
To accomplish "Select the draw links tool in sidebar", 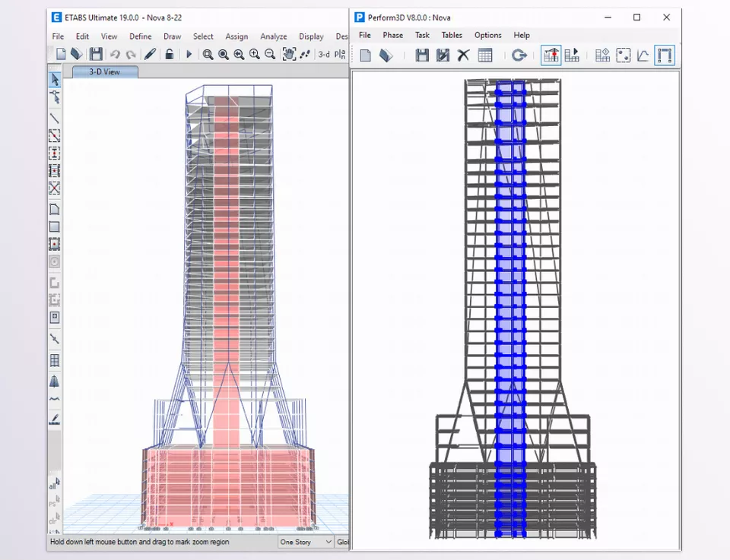I will click(x=55, y=339).
